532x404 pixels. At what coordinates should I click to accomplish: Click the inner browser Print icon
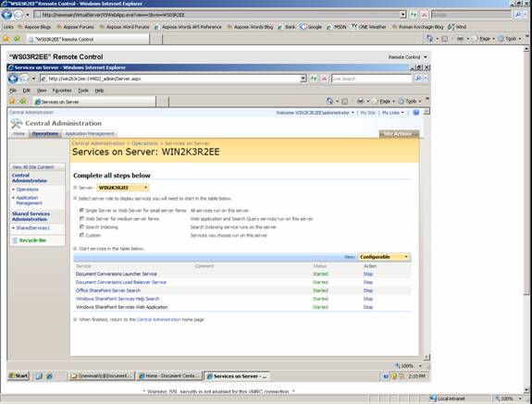360,101
